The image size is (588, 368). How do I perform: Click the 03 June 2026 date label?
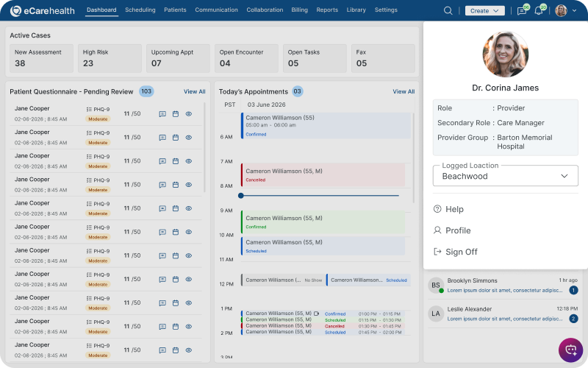[266, 105]
